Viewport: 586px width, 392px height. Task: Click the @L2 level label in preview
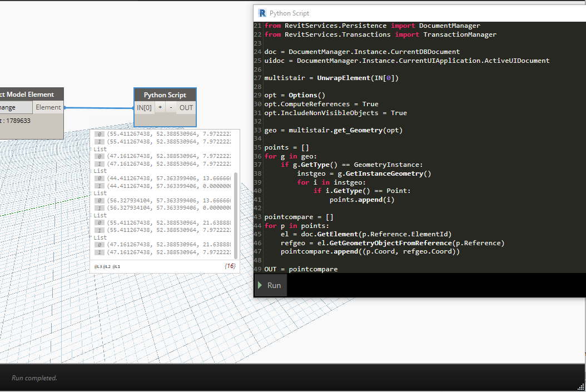tap(107, 267)
